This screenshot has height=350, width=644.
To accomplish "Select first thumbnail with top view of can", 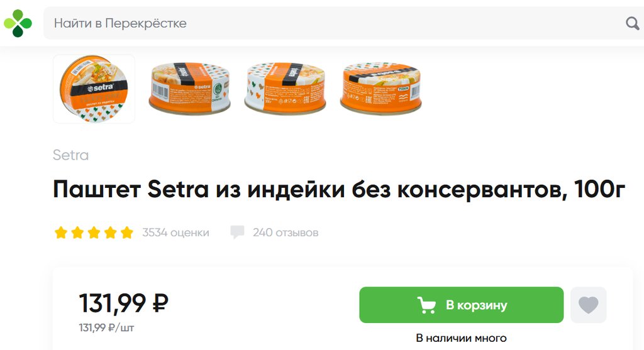I will (x=94, y=89).
